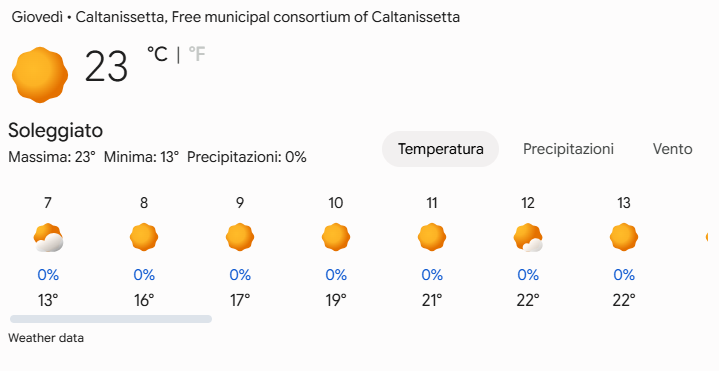Switch to the Precipitazioni tab
This screenshot has height=371, width=719.
tap(568, 149)
